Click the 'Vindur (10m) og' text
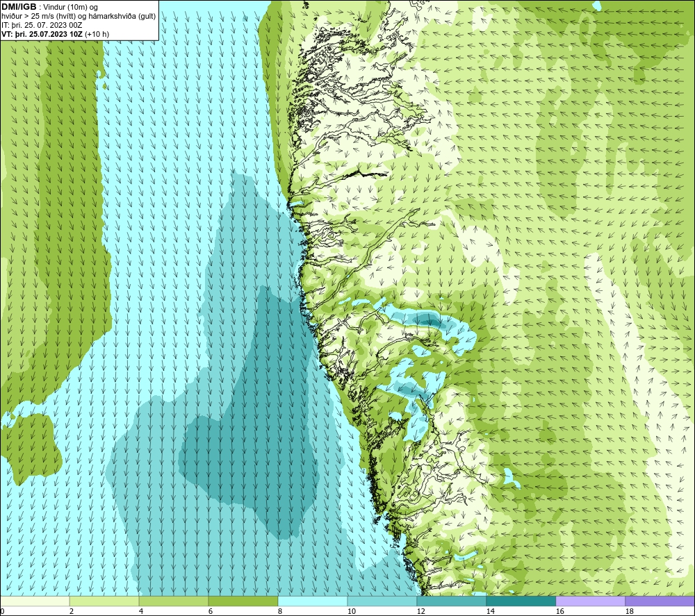This screenshot has width=695, height=616. (x=71, y=8)
